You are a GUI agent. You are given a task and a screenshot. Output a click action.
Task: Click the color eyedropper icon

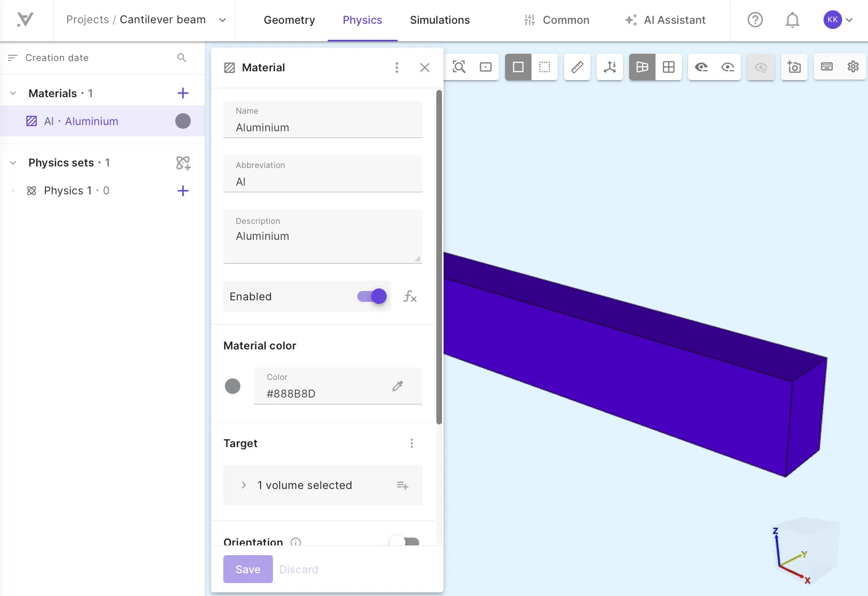[398, 386]
